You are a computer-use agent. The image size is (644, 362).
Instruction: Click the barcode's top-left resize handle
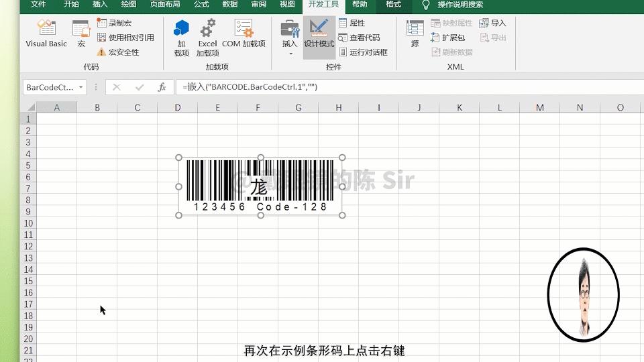[x=178, y=158]
